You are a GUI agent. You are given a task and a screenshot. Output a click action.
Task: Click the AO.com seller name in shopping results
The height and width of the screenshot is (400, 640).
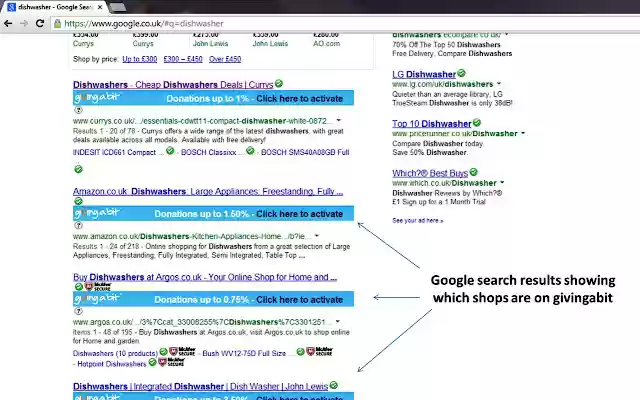pyautogui.click(x=326, y=43)
